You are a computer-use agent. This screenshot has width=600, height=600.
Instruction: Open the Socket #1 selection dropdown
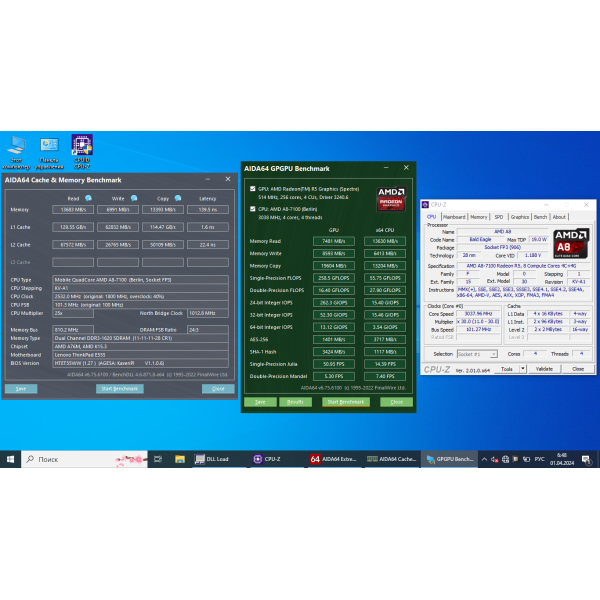[x=477, y=354]
